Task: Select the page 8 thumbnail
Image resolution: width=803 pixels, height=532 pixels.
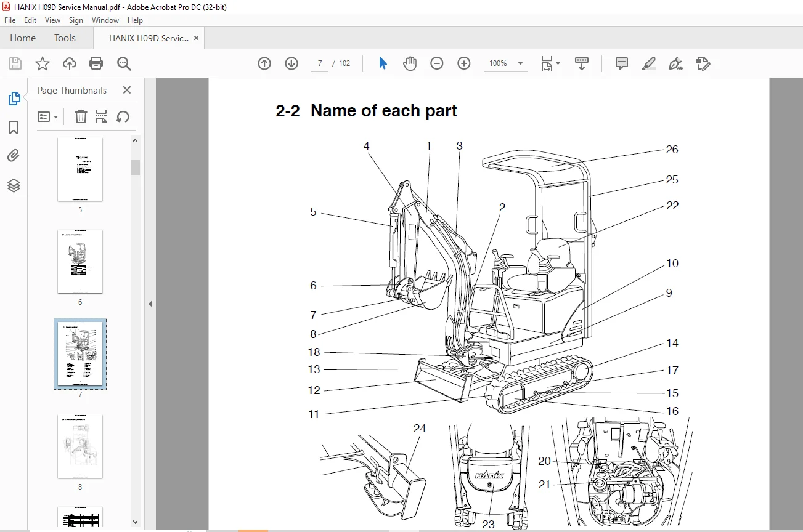Action: coord(80,446)
